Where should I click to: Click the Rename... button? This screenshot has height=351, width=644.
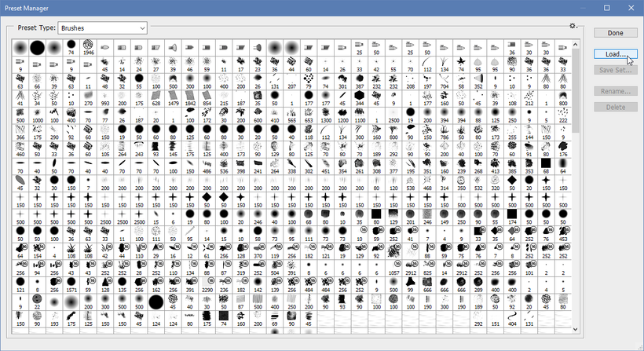pos(615,91)
